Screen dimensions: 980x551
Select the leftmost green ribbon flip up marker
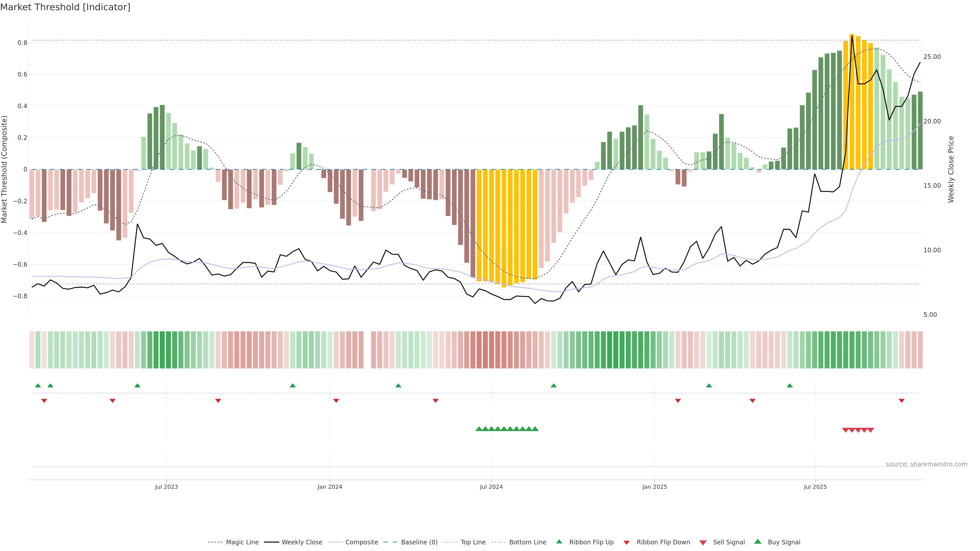coord(38,386)
